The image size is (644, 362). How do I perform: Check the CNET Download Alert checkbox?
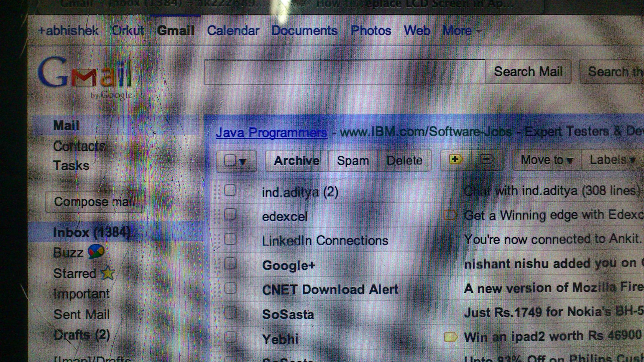coord(230,288)
